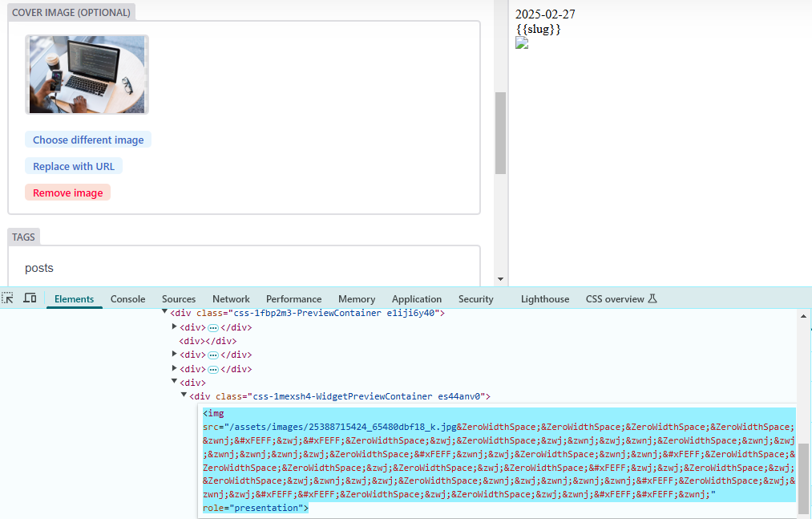Image resolution: width=812 pixels, height=519 pixels.
Task: Collapse the PreviewContainer div node
Action: tap(165, 313)
